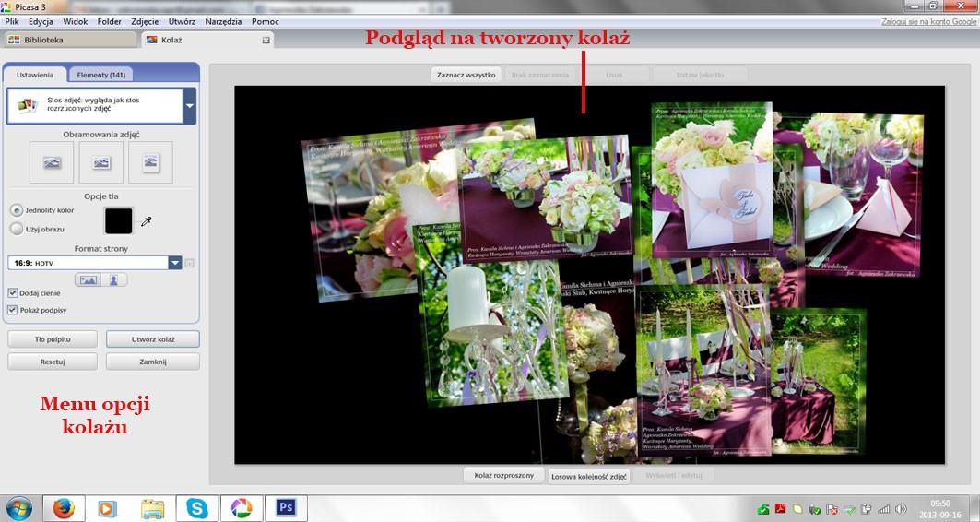Expand the collage type dropdown arrow
980x522 pixels.
(x=189, y=106)
